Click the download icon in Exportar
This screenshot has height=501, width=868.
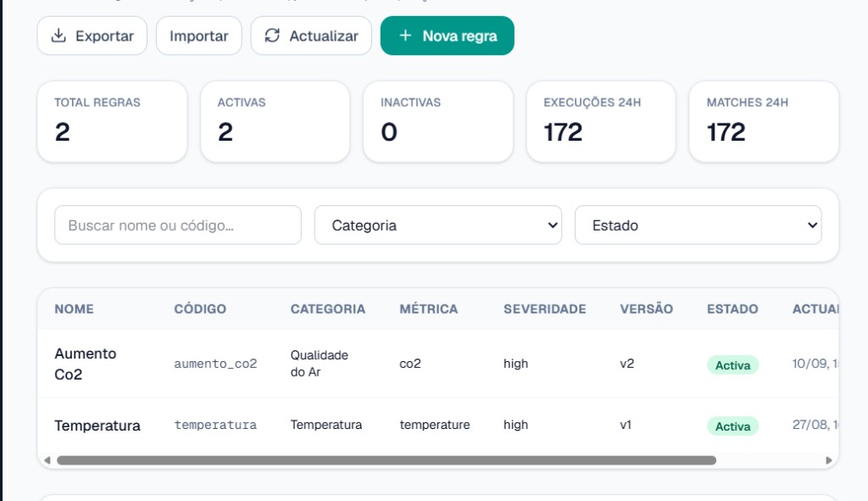(x=58, y=36)
